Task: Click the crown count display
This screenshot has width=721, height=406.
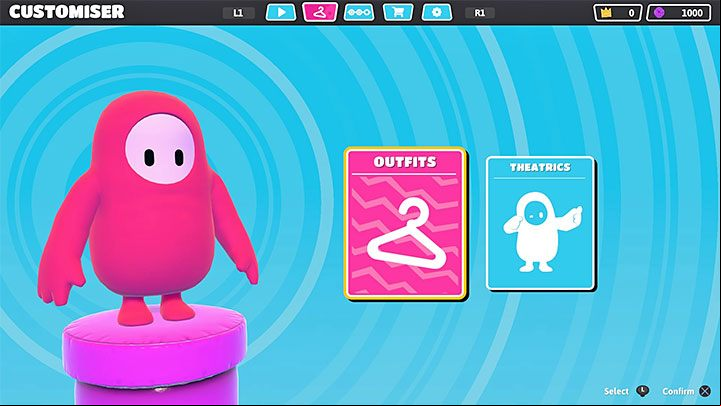Action: [x=618, y=13]
